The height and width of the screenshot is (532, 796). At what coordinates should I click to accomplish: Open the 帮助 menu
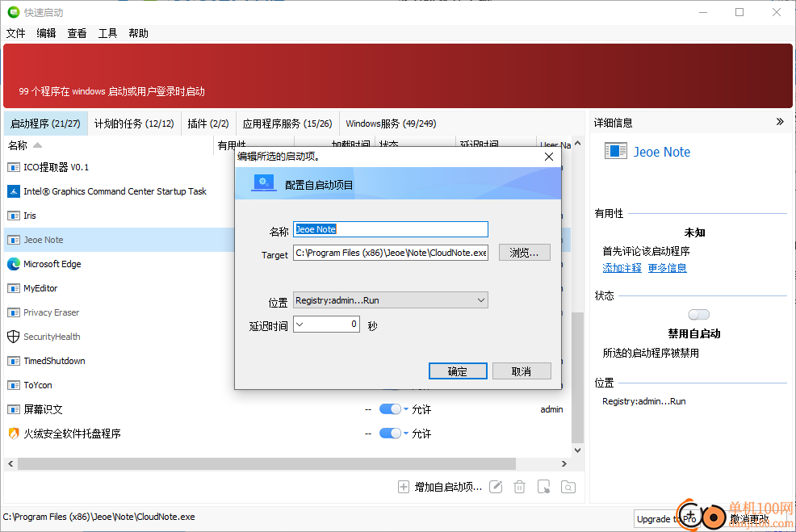point(138,34)
